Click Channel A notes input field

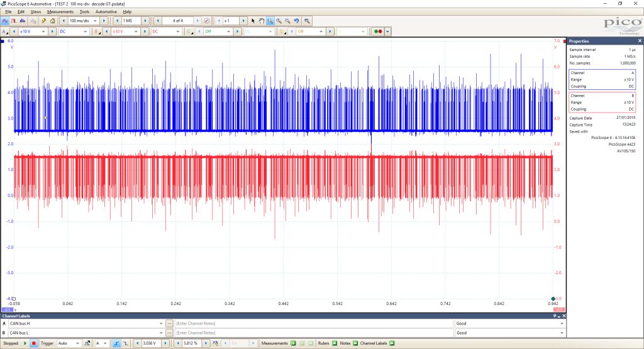pos(314,324)
